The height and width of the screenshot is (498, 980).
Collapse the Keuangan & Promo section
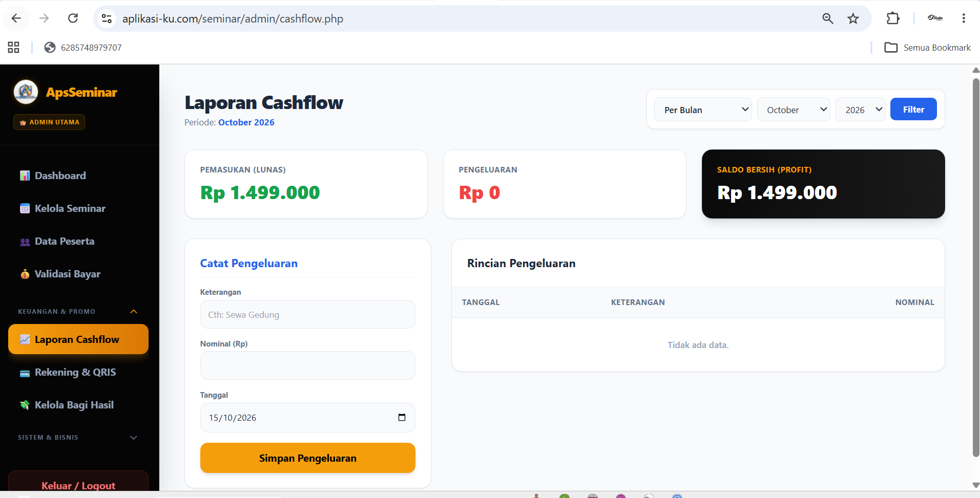[x=78, y=311]
